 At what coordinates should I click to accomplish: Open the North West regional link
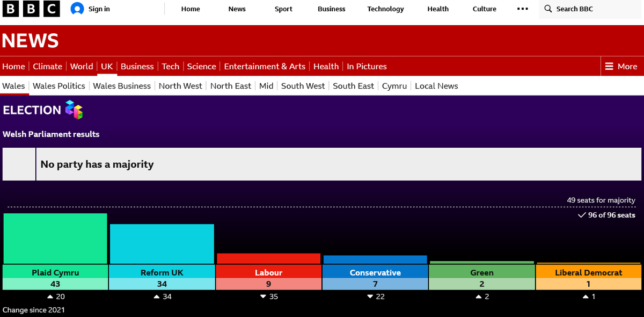tap(180, 86)
